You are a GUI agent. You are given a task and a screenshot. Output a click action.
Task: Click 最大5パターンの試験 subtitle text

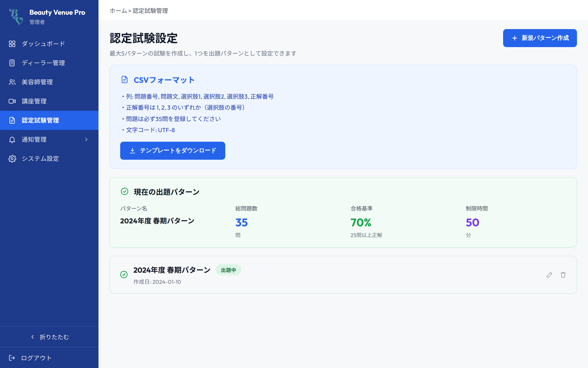click(x=203, y=53)
